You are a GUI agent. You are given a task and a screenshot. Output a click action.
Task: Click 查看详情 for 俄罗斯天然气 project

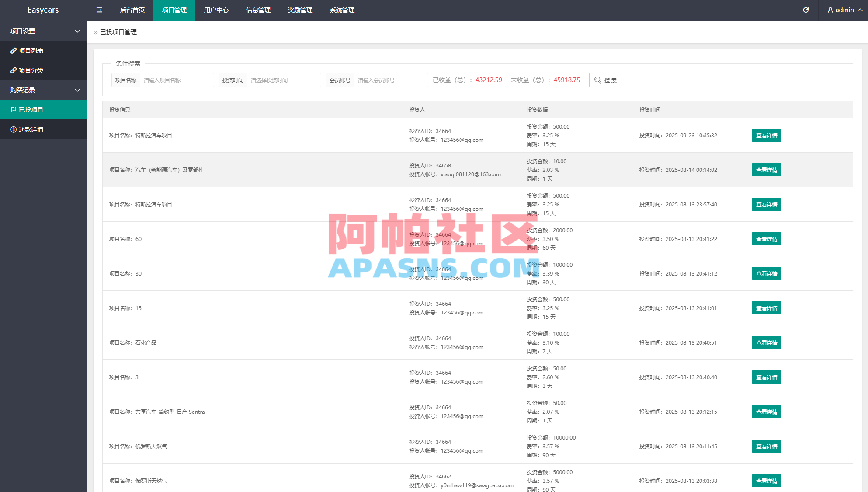(x=766, y=446)
